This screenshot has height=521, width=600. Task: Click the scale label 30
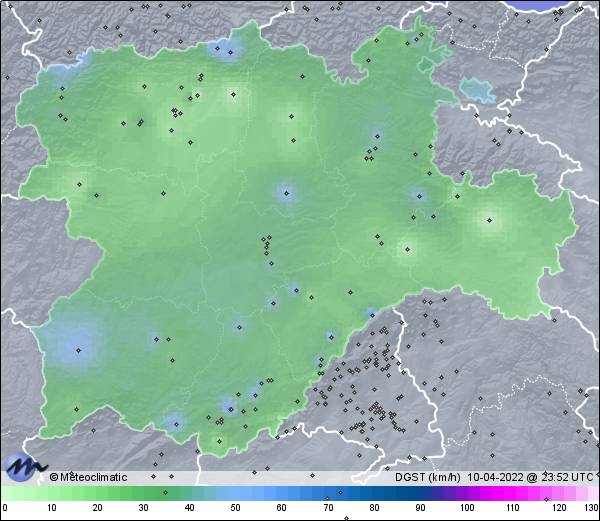point(143,508)
